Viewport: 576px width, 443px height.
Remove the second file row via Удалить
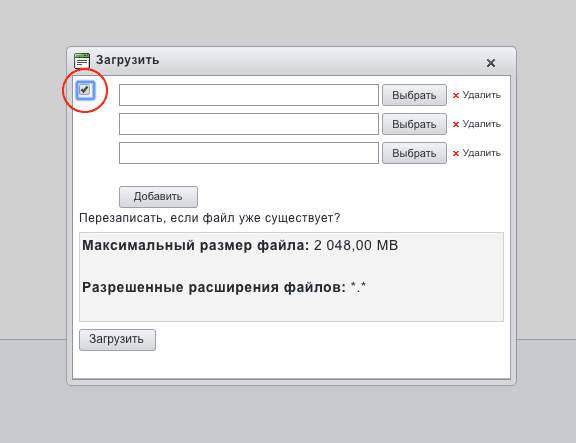(x=477, y=124)
